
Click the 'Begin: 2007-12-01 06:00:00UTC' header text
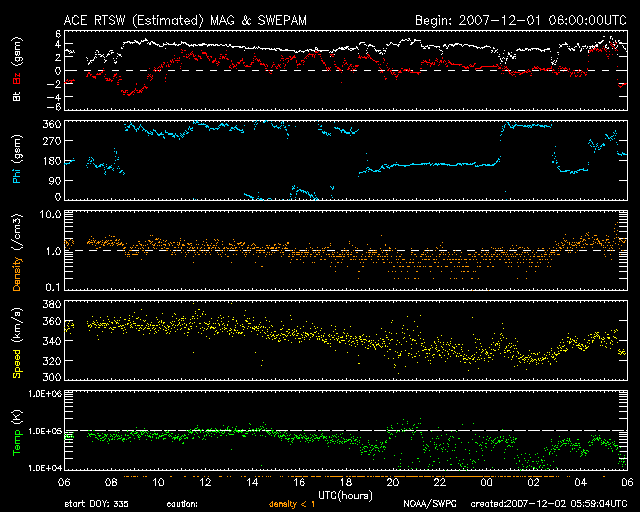[521, 20]
